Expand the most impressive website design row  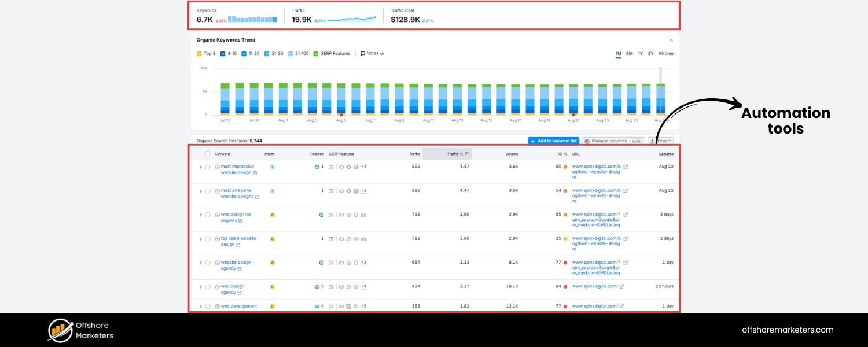(200, 167)
